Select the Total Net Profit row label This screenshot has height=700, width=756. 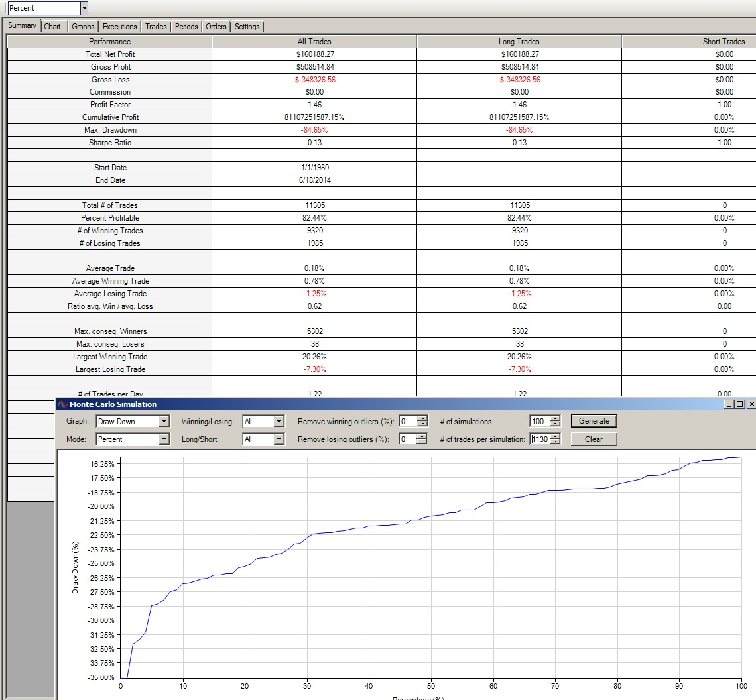(110, 54)
